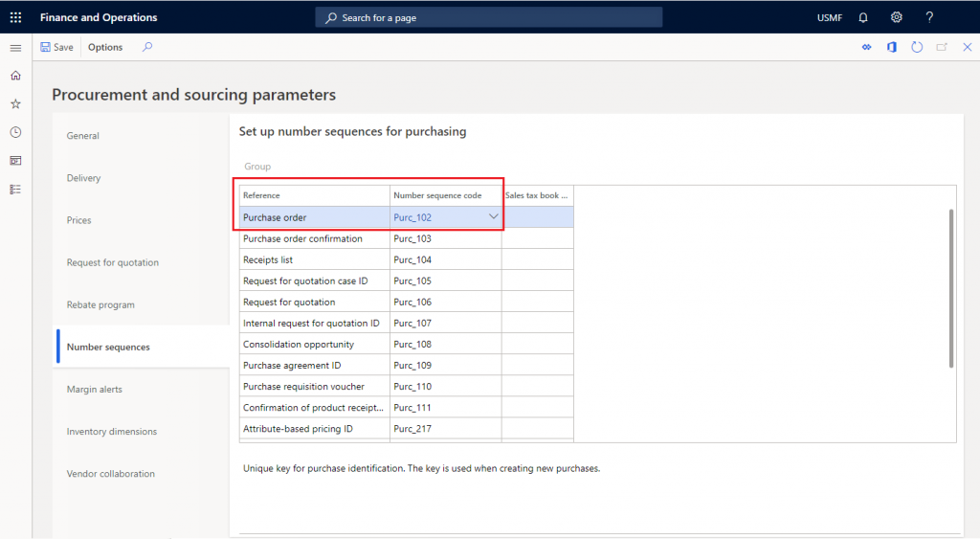Click the Purc_106 code cell

[x=446, y=302]
